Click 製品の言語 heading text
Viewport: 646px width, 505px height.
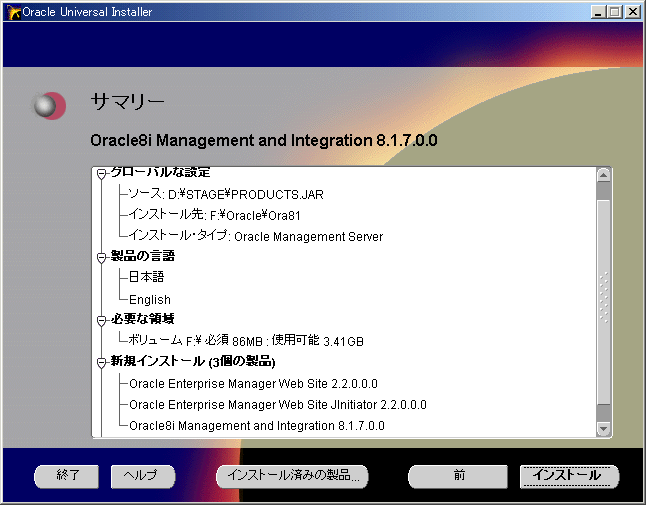click(x=143, y=256)
